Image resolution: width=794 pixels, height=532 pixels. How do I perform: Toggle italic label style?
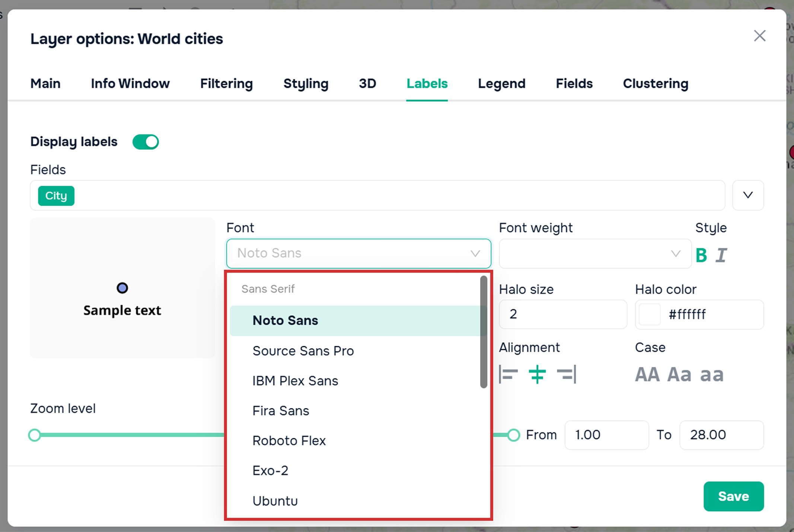click(x=721, y=255)
